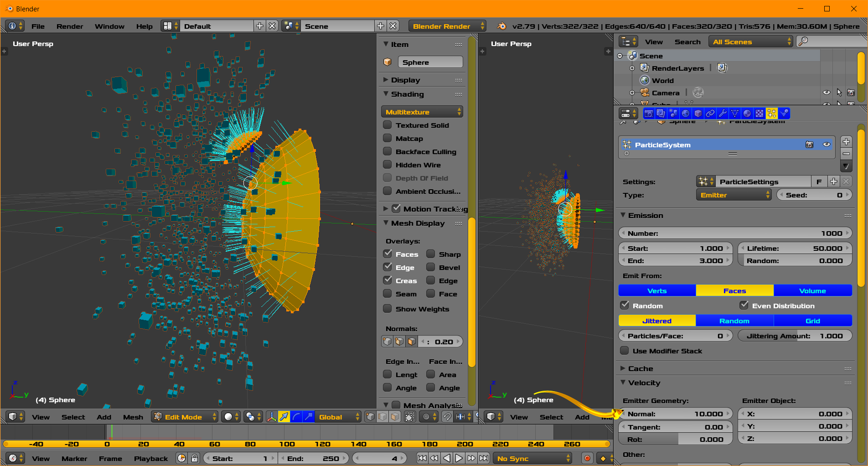Open the Multitexture shading dropdown
868x466 pixels.
click(x=422, y=112)
